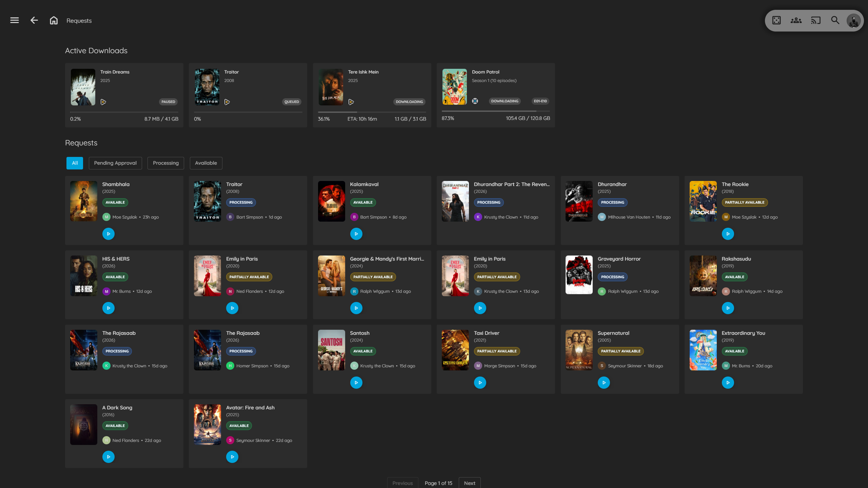The width and height of the screenshot is (868, 488).
Task: Open the Shambhala poster
Action: click(84, 201)
